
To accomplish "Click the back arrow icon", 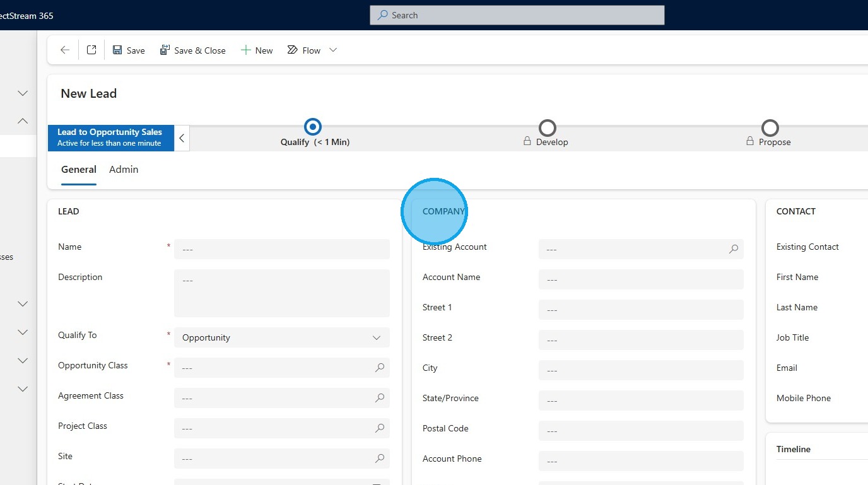I will (x=64, y=50).
